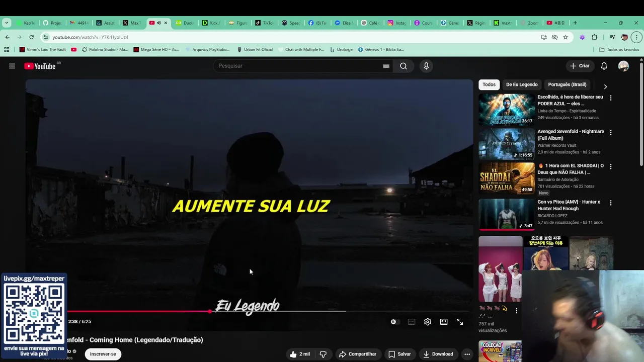This screenshot has width=644, height=362.
Task: Click the Salvar button
Action: (399, 354)
